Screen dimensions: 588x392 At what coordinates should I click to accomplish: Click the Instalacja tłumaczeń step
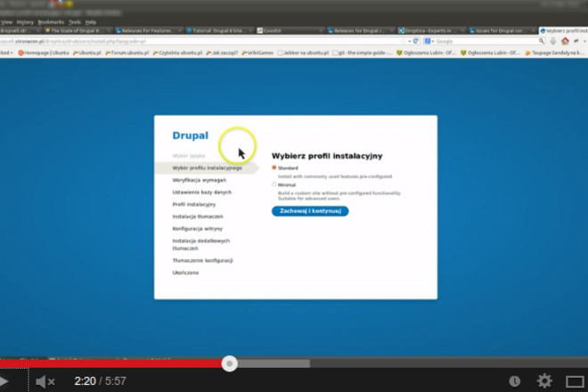198,216
